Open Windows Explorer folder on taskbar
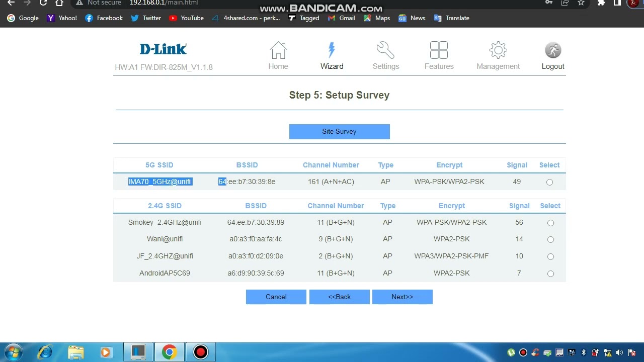Screen dimensions: 644x362 point(75,352)
